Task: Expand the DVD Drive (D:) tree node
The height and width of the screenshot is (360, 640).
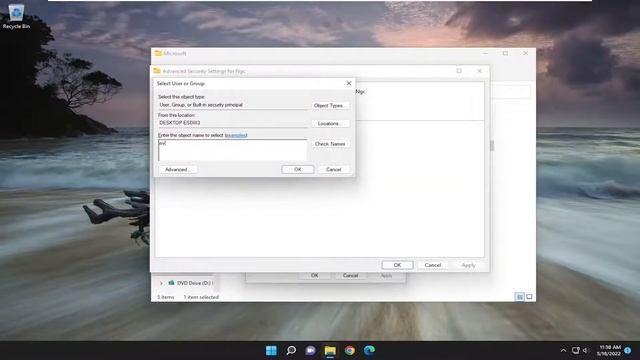Action: tap(161, 283)
